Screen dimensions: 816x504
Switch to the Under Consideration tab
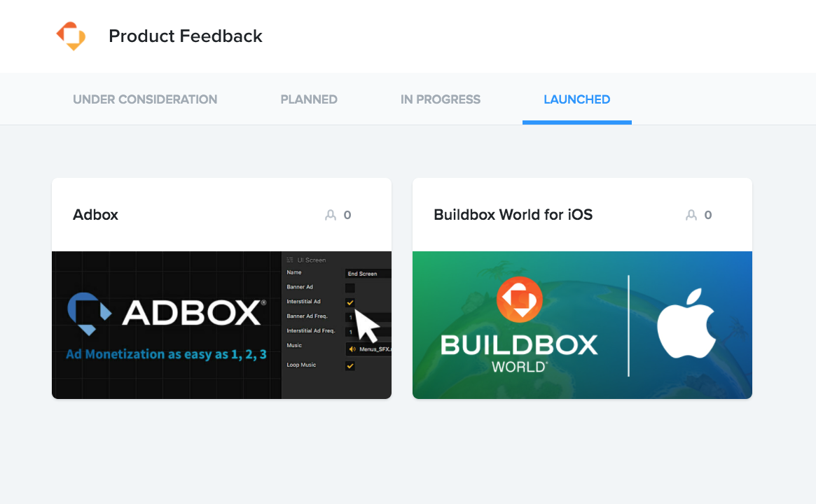tap(145, 99)
